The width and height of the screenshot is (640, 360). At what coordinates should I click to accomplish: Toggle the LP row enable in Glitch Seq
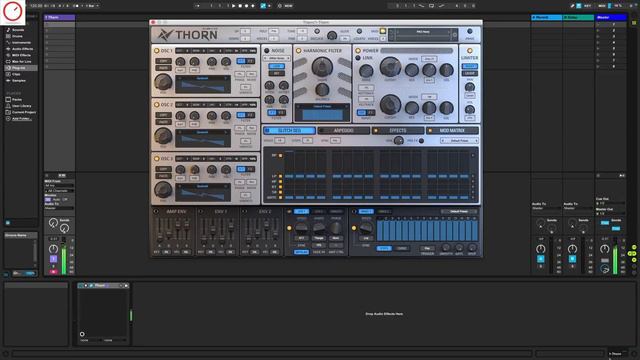[280, 176]
